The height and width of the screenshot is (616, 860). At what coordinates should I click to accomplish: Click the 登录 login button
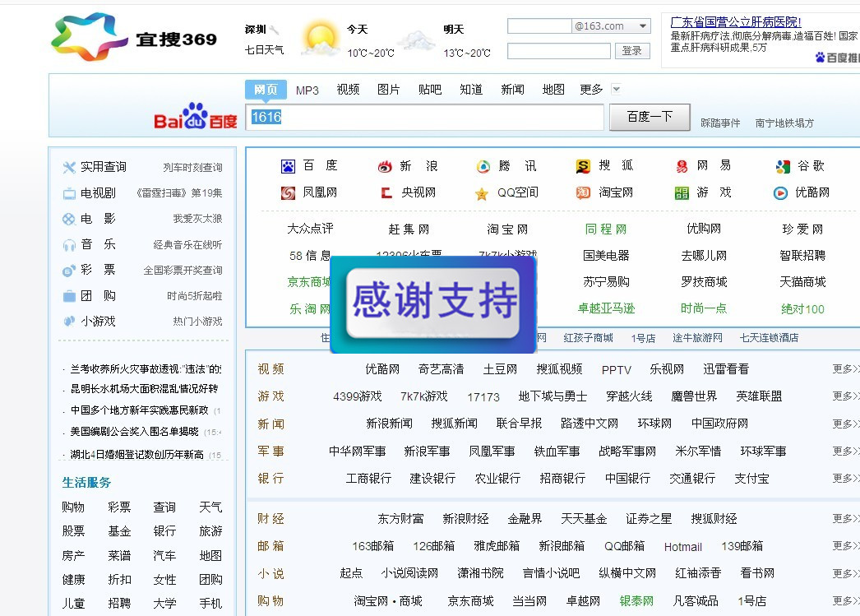pyautogui.click(x=631, y=50)
